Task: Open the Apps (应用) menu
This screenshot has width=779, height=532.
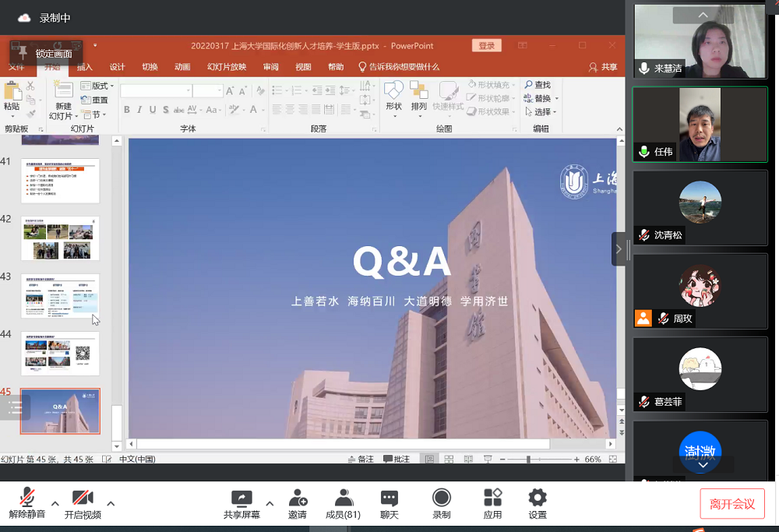Action: coord(492,504)
